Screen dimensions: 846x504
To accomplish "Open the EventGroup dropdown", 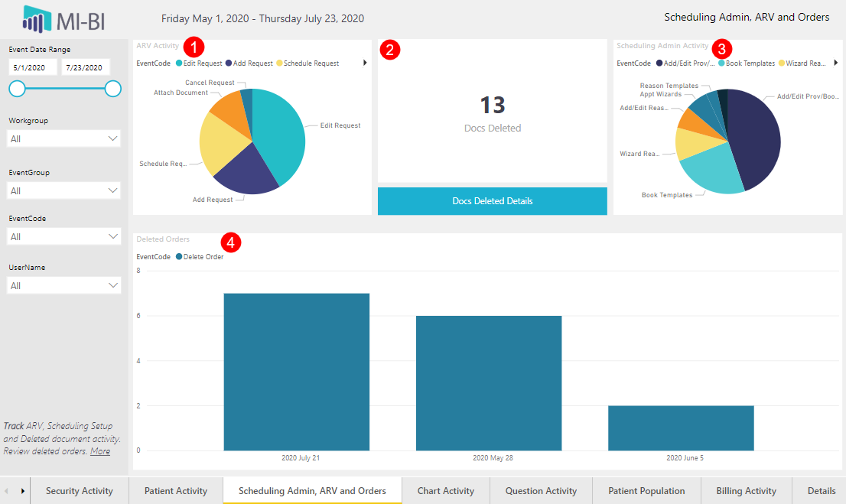I will pos(63,190).
